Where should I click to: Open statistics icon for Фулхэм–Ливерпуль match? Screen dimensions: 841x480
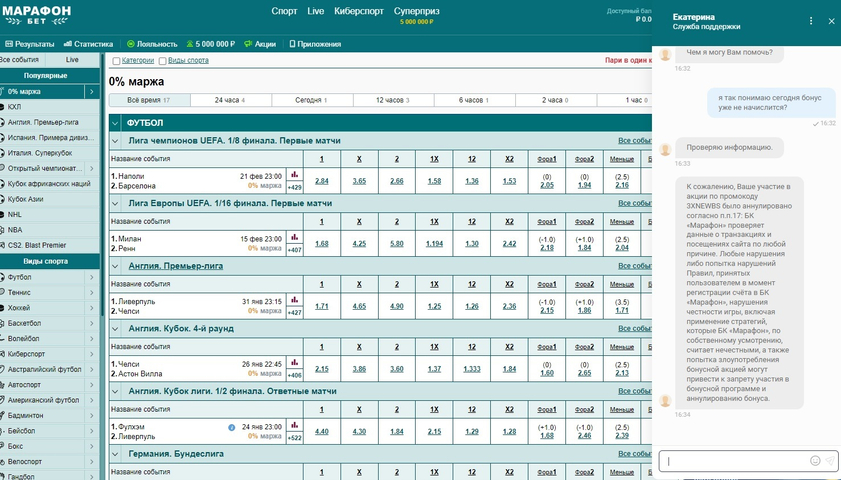294,425
